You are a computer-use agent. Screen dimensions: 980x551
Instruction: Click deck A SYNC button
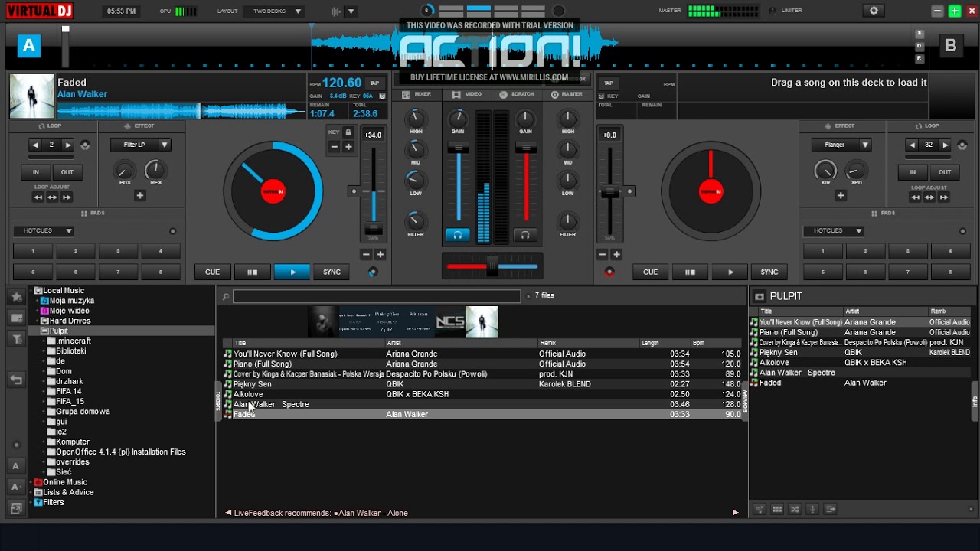coord(332,272)
